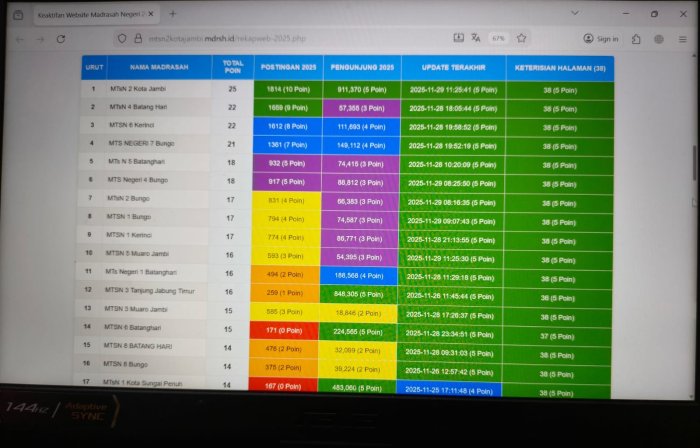Viewport: 700px width, 448px height.
Task: Click the translate page icon in address bar
Action: [474, 38]
